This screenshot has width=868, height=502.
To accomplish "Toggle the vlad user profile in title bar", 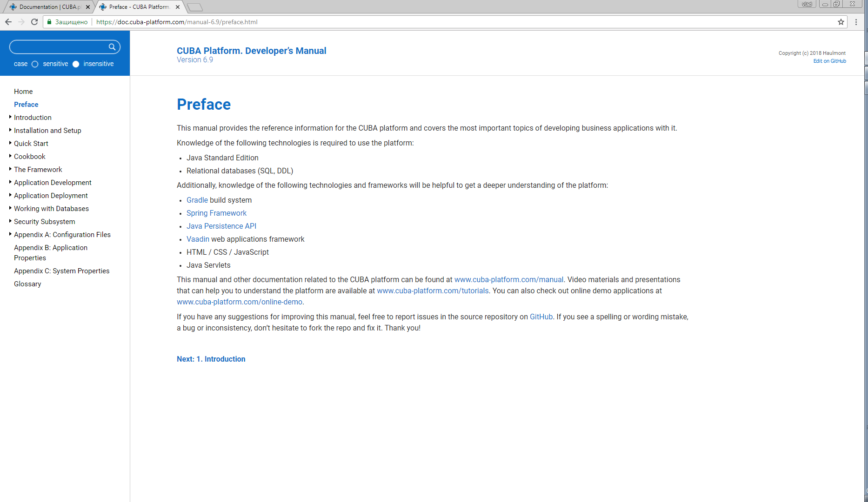I will [807, 4].
